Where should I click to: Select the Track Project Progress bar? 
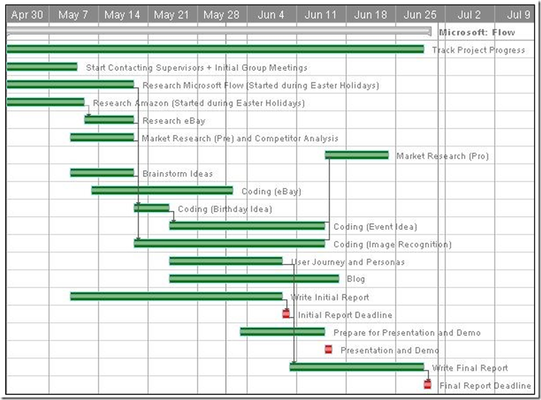click(215, 49)
